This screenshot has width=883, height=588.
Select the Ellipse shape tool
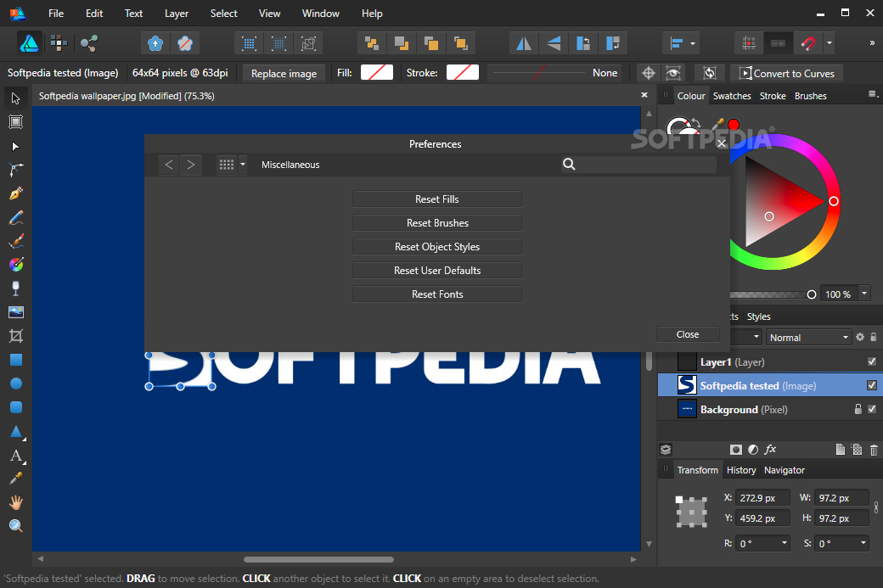[16, 384]
